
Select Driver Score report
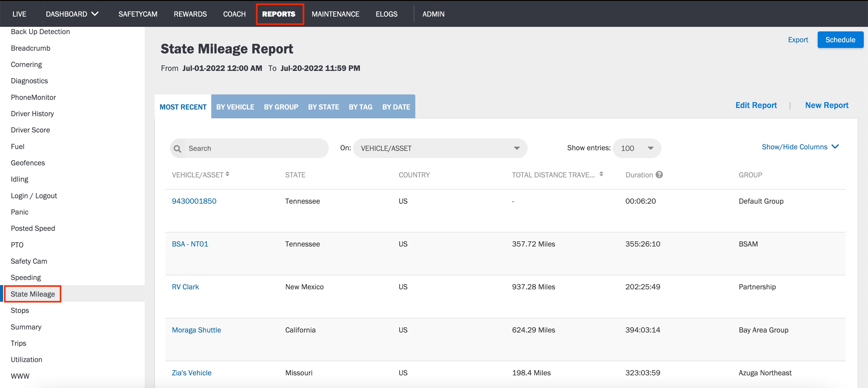click(x=30, y=130)
